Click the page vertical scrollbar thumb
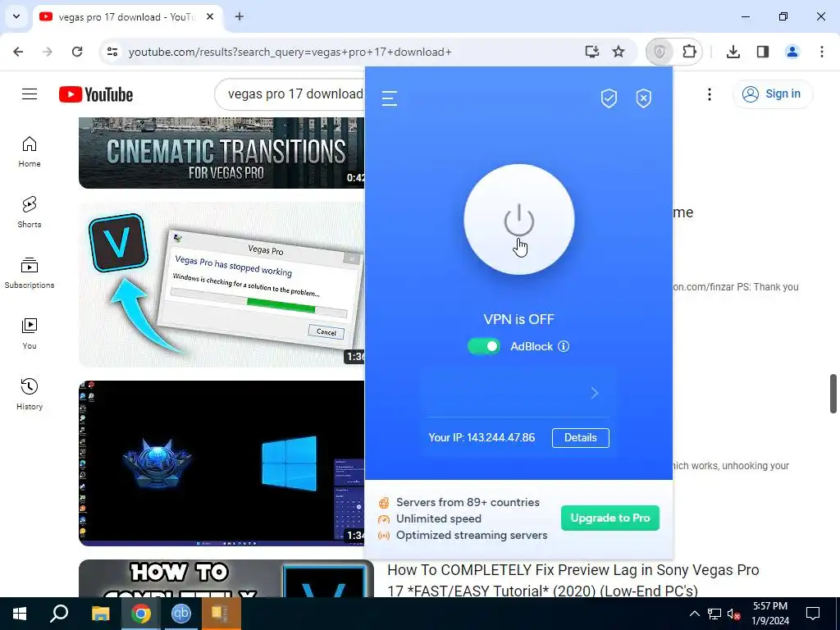 [x=833, y=394]
